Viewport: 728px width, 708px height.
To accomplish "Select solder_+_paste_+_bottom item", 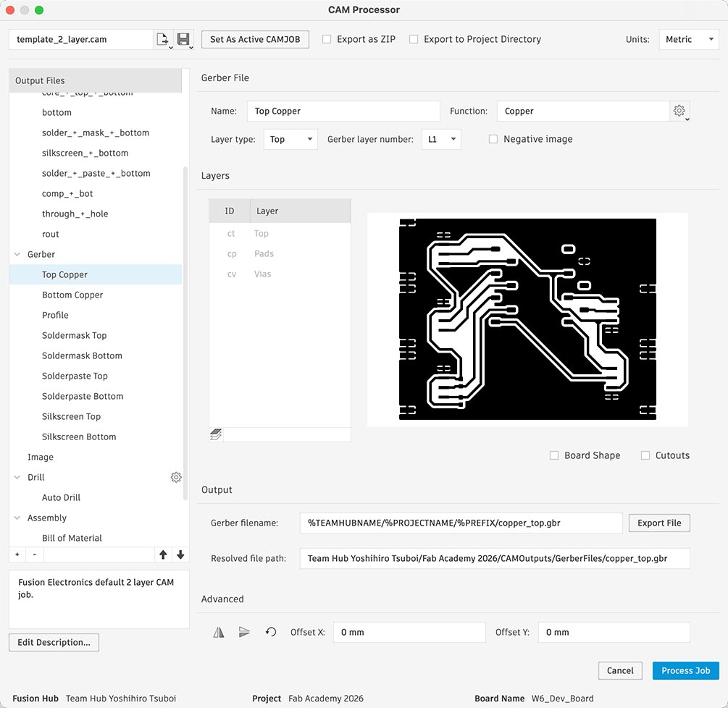I will point(95,173).
